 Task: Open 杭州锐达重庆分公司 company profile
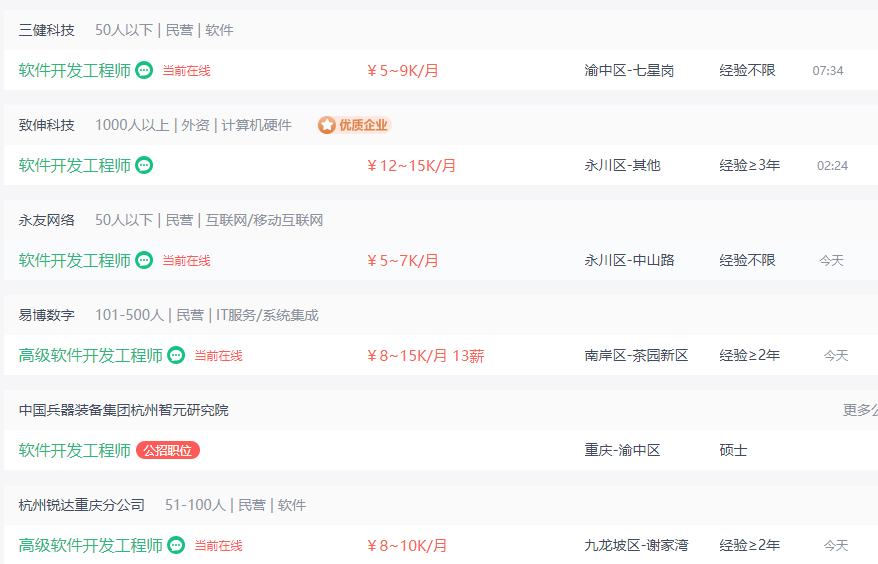[82, 505]
